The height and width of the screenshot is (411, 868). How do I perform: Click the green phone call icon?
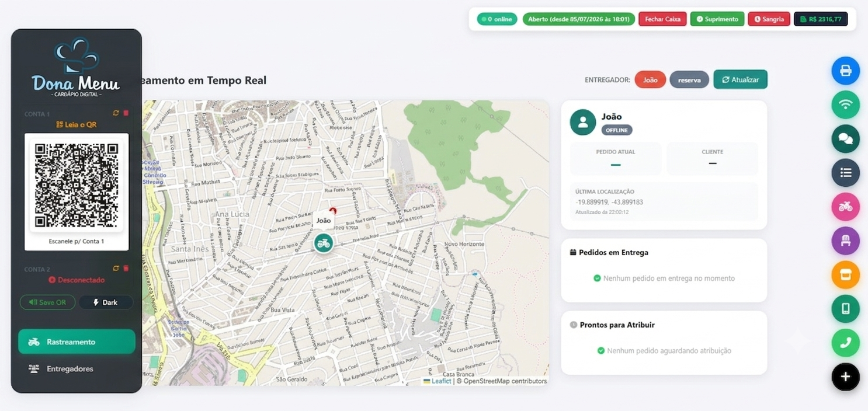[845, 343]
